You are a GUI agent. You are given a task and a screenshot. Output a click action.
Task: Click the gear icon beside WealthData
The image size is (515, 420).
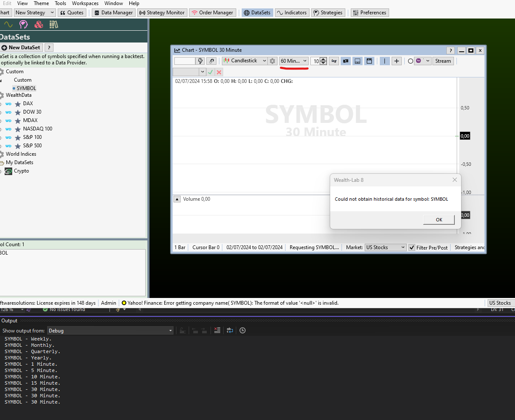[x=1, y=95]
